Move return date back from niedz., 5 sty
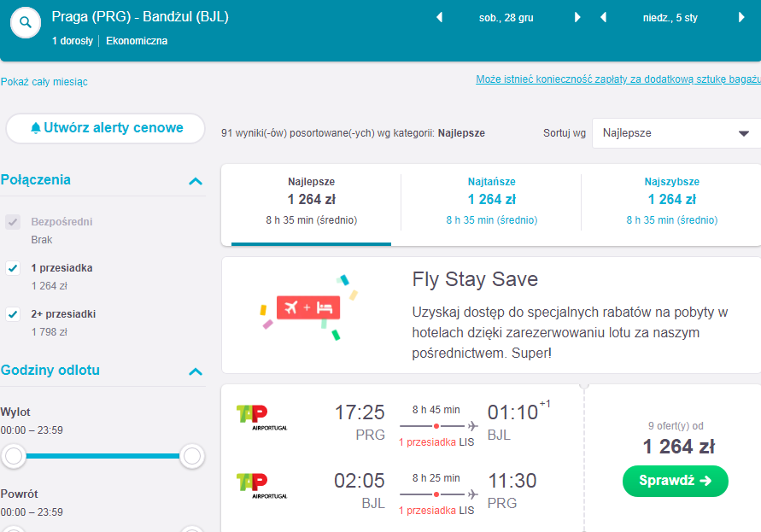761x532 pixels. [603, 17]
